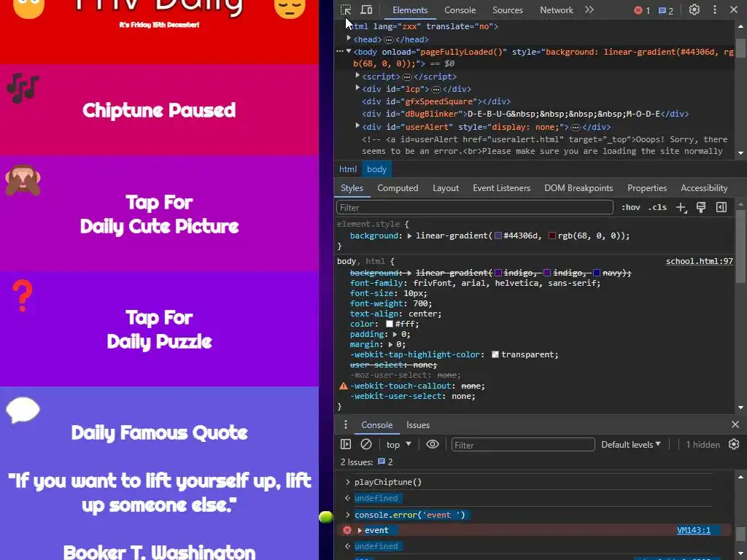This screenshot has height=560, width=747.
Task: Open the Accessibility pane
Action: coord(704,188)
